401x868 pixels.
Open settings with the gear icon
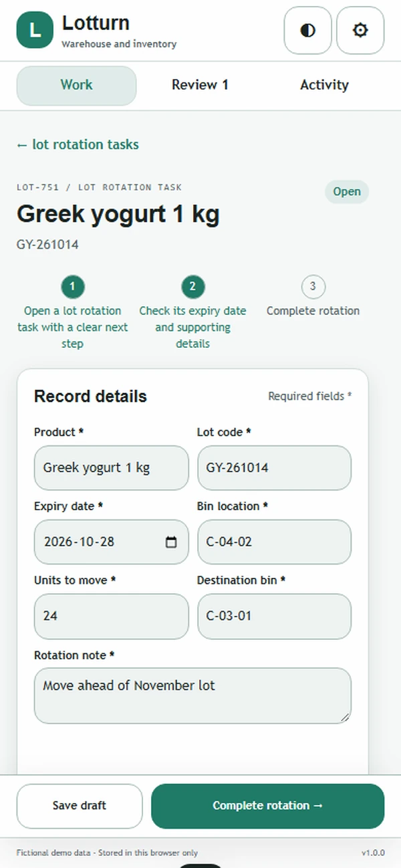pyautogui.click(x=360, y=30)
